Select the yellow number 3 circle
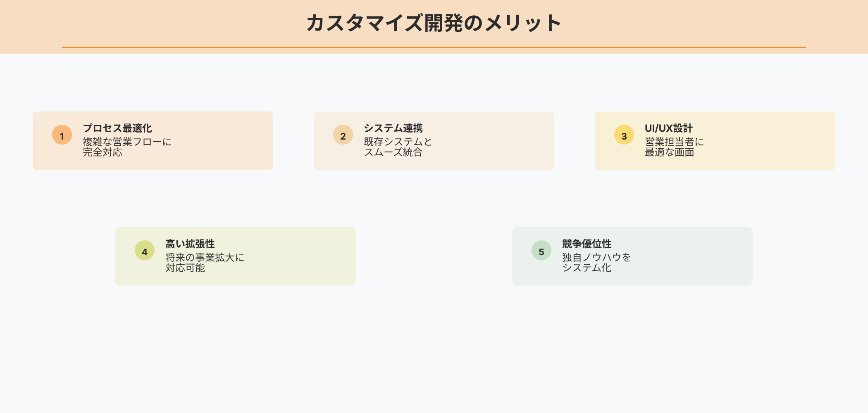The height and width of the screenshot is (413, 868). pyautogui.click(x=624, y=135)
